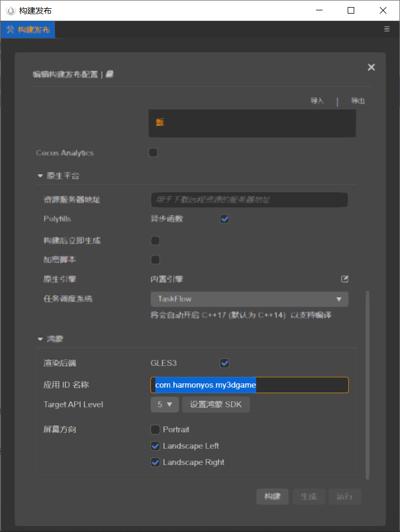Uncheck the 异步函数 Polyfills checkbox
Image resolution: width=400 pixels, height=532 pixels.
click(225, 219)
